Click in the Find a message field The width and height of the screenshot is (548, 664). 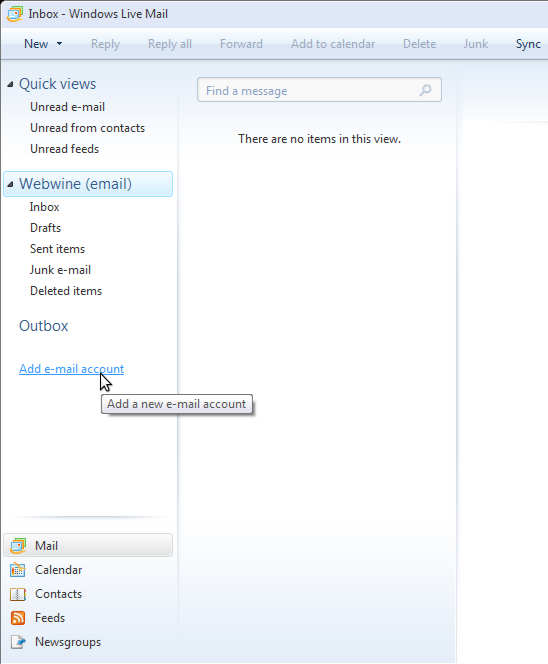click(x=319, y=90)
